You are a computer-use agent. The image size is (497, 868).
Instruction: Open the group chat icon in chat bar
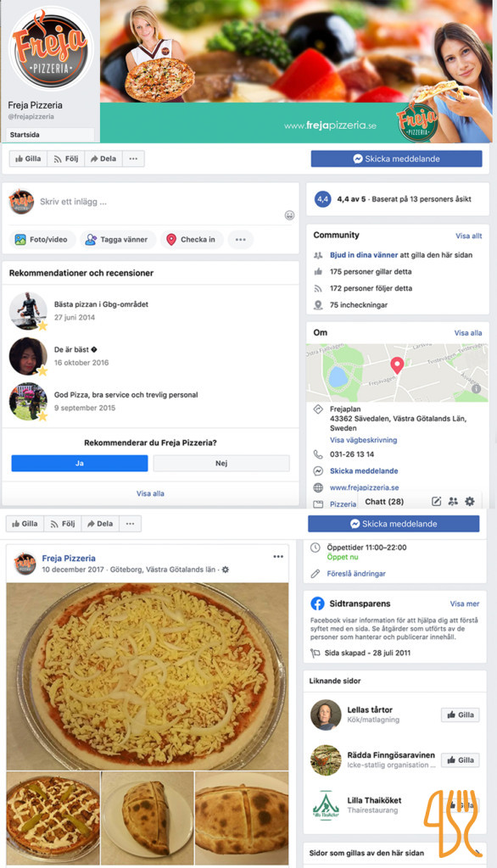tap(453, 501)
